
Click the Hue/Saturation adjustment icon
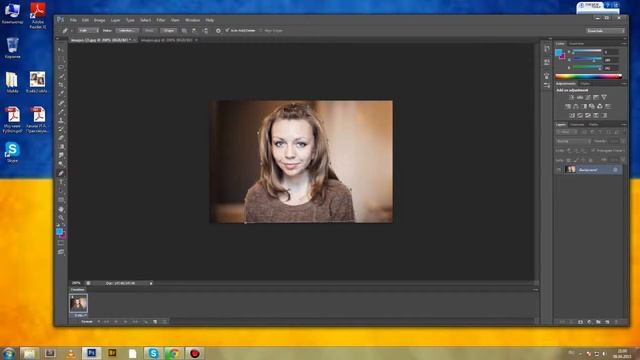click(568, 106)
